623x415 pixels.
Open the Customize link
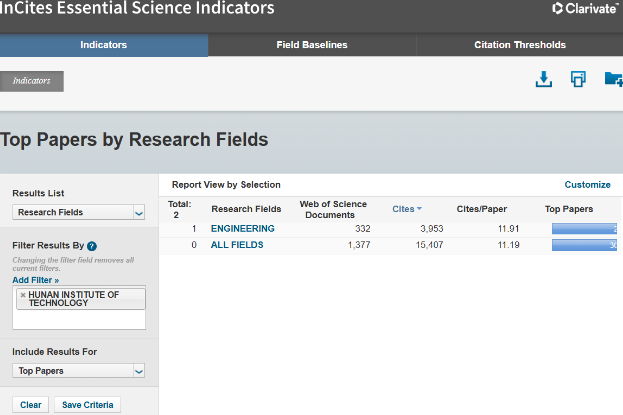pyautogui.click(x=587, y=185)
